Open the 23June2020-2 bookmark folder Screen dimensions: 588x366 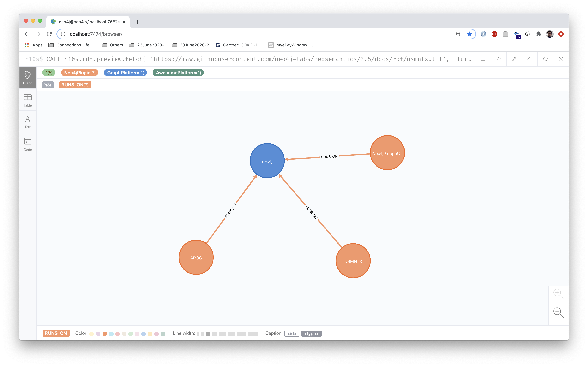[190, 45]
